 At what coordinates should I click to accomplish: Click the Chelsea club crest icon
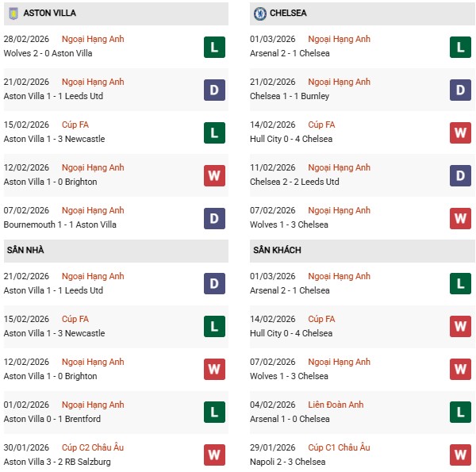pos(259,13)
